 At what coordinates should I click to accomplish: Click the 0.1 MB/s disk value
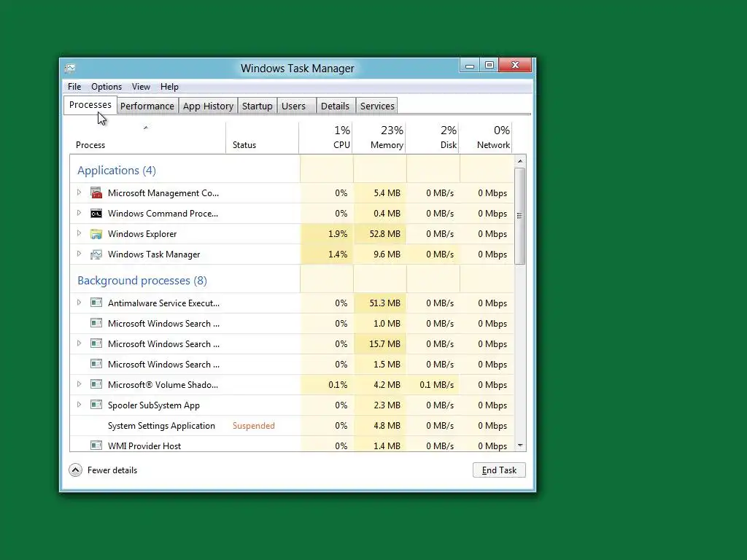(x=437, y=385)
